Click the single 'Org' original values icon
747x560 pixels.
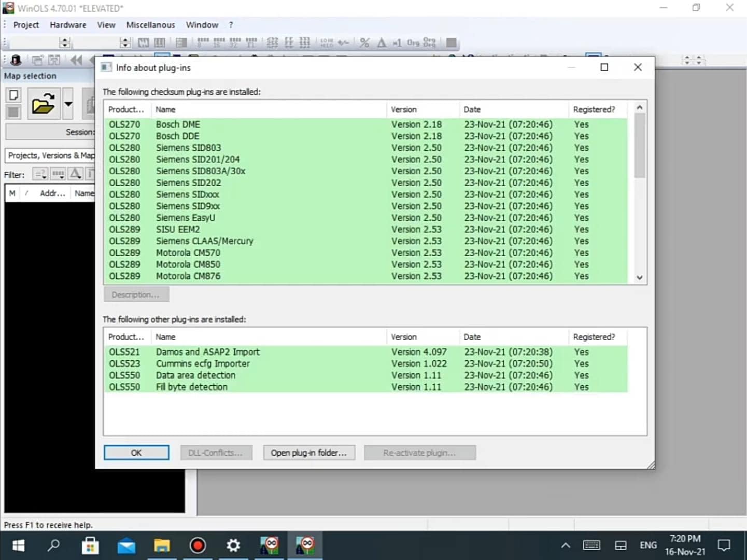413,43
